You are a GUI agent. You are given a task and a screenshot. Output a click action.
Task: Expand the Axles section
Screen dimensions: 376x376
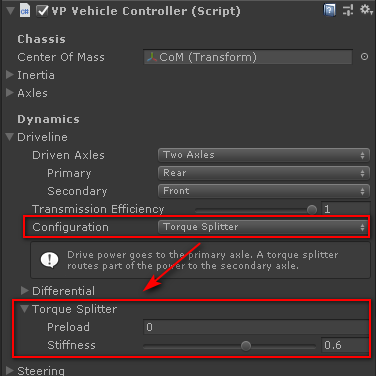10,93
